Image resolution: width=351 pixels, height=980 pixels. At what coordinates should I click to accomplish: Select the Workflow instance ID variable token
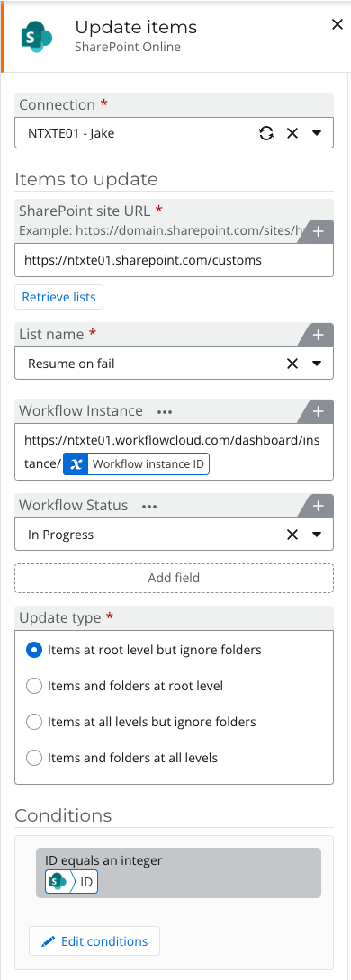point(136,464)
